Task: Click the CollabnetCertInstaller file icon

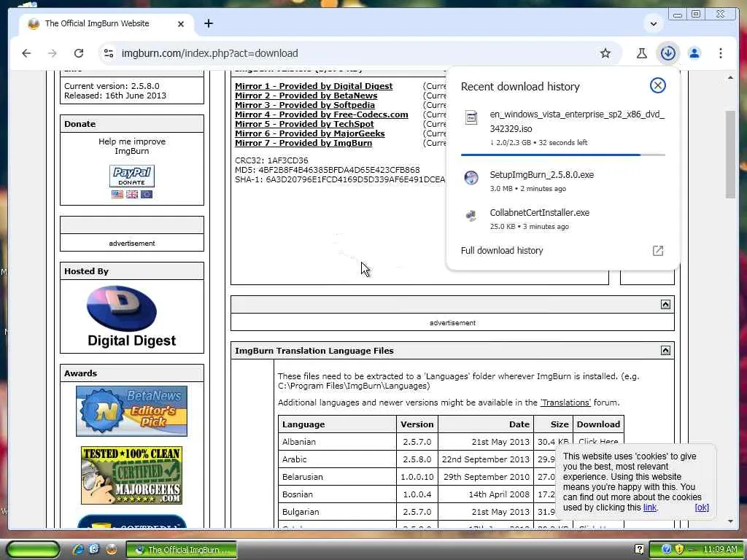Action: click(471, 216)
